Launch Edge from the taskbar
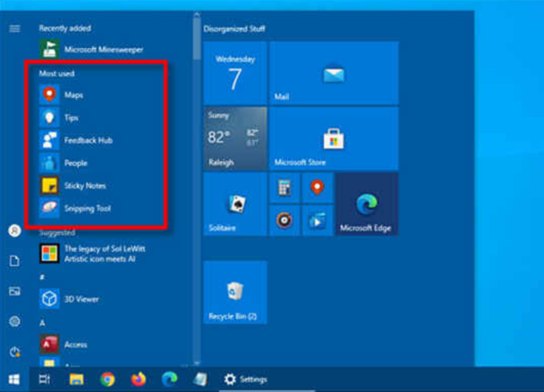This screenshot has width=544, height=392. point(169,379)
